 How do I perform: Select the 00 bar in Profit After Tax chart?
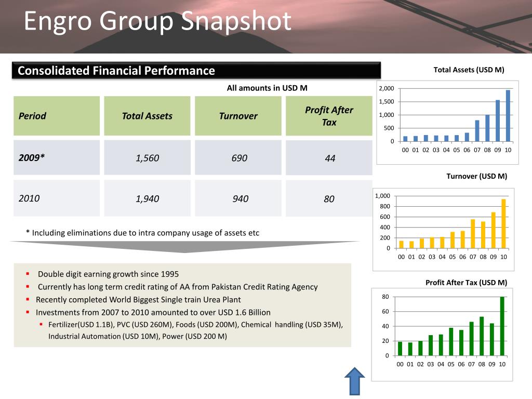[x=400, y=349]
